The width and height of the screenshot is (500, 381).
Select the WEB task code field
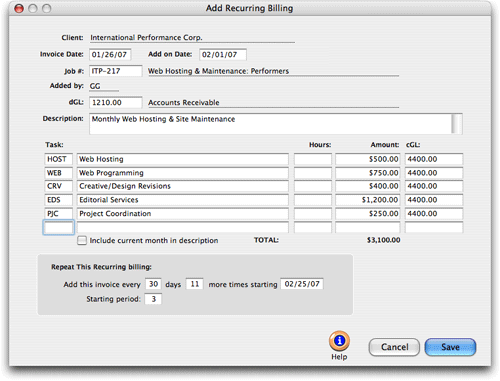click(58, 173)
